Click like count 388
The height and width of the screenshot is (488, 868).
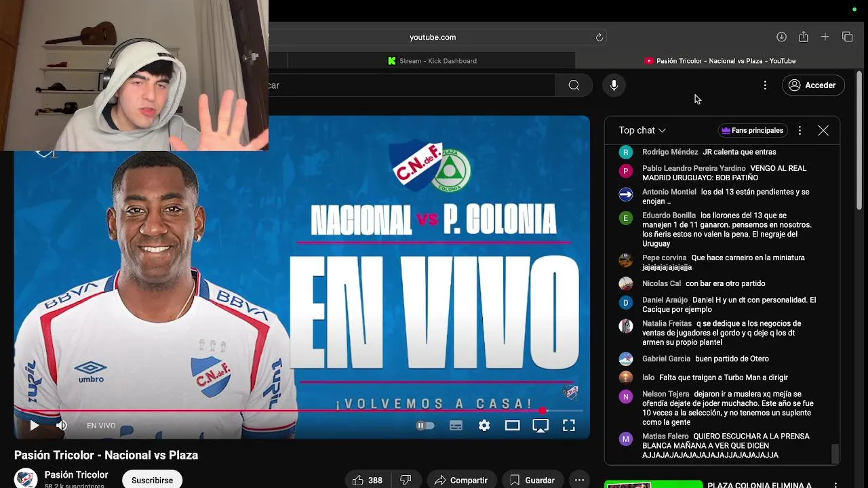point(375,480)
